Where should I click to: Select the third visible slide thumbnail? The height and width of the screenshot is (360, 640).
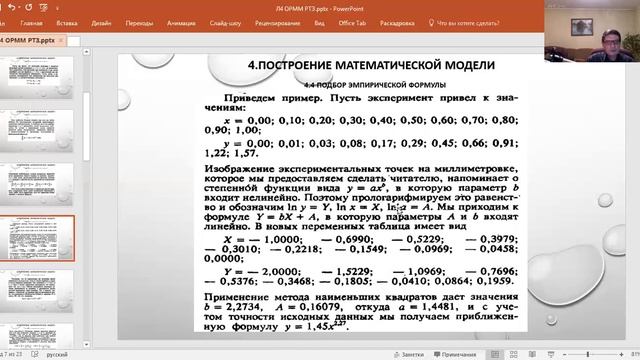[x=37, y=184]
